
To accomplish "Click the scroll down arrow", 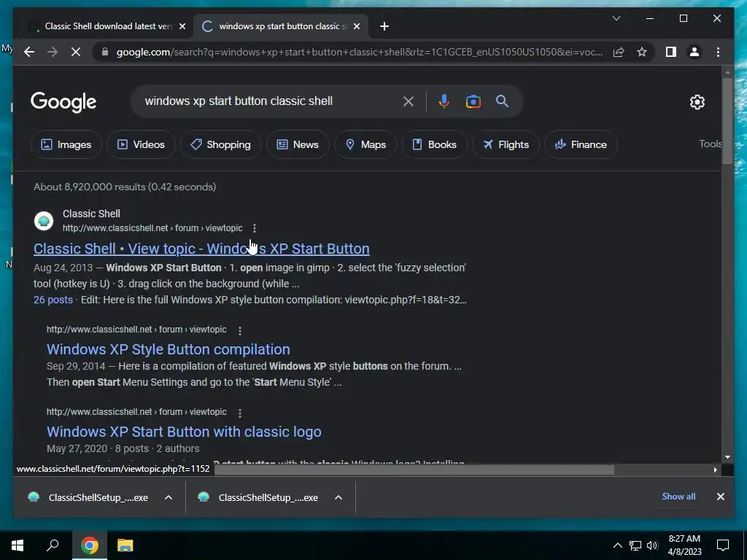I will coord(727,457).
